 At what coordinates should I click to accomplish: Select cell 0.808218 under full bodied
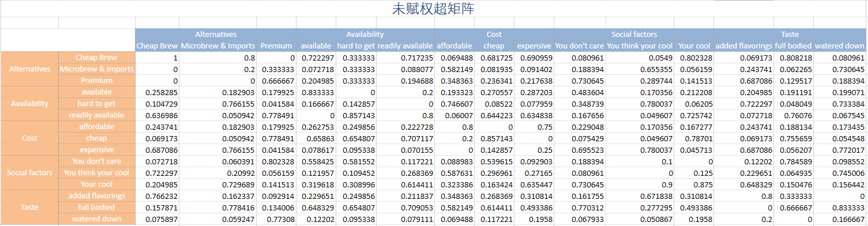(x=794, y=58)
